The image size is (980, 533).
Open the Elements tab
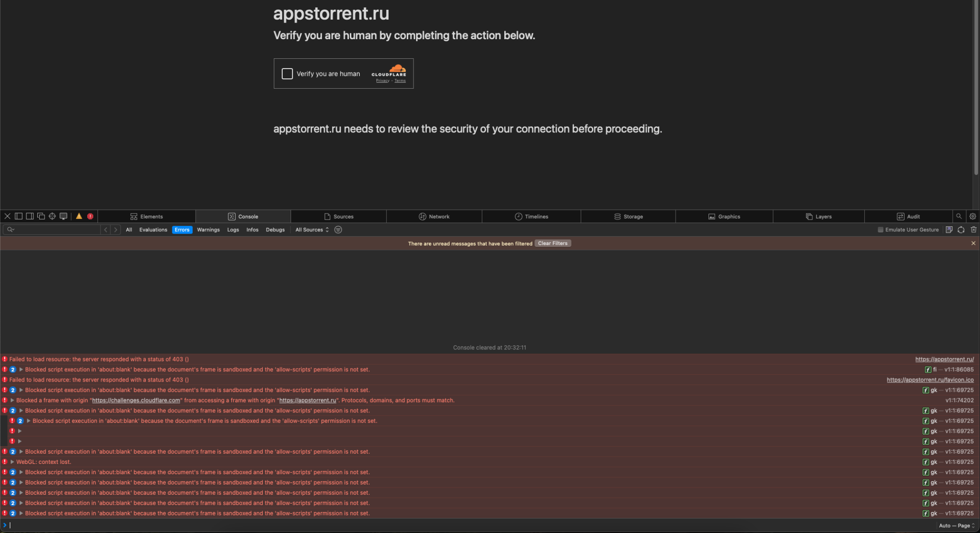147,217
